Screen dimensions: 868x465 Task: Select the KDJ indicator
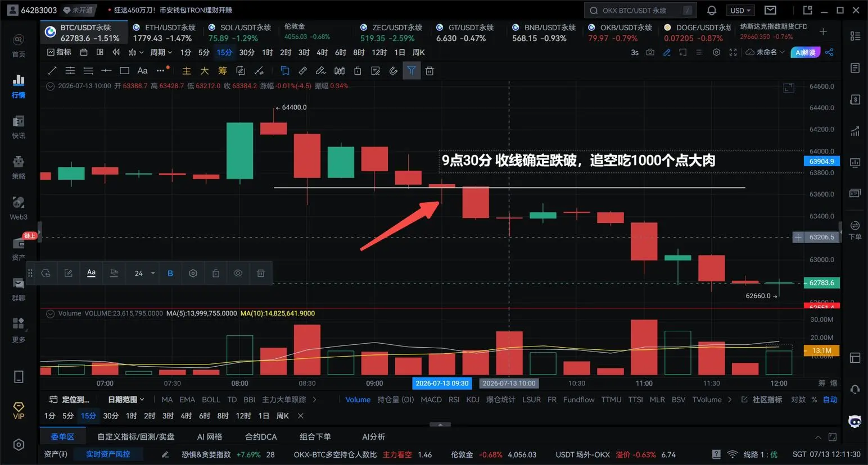(x=473, y=400)
